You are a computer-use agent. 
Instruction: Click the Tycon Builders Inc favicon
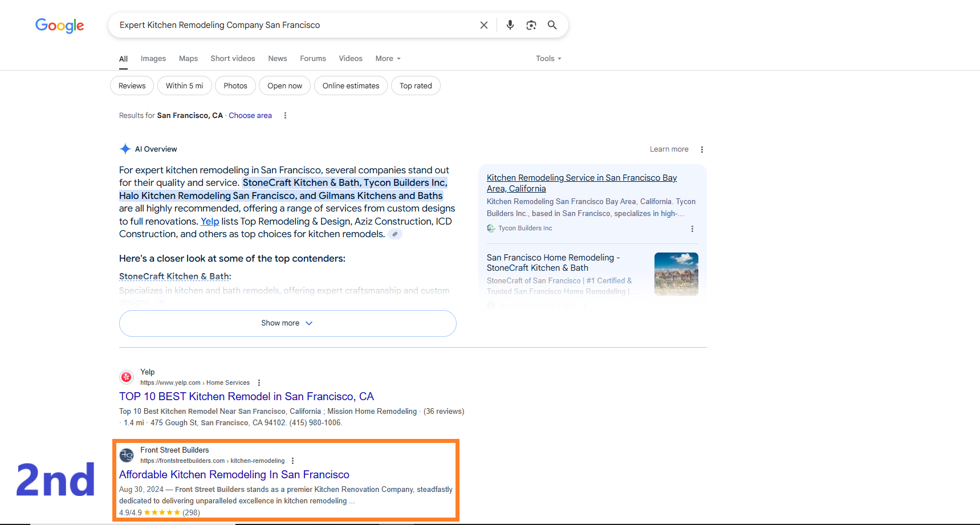click(x=491, y=228)
